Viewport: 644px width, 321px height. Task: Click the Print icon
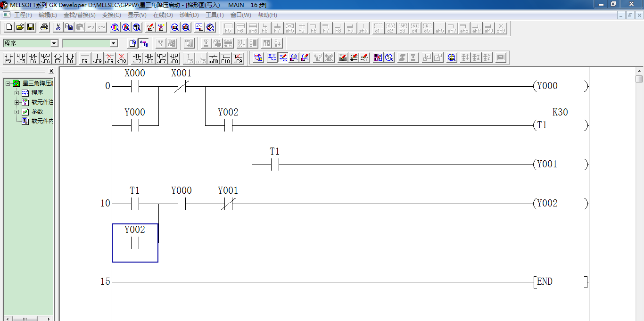(44, 27)
